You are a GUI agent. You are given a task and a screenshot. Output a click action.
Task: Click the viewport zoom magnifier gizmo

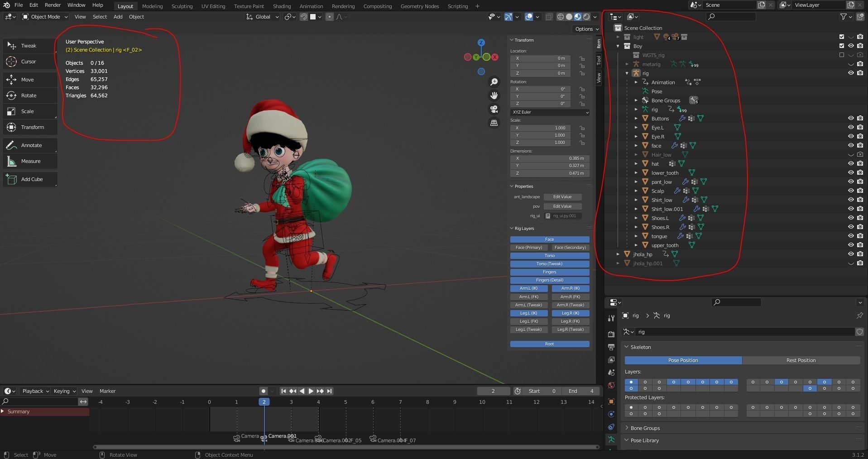coord(494,82)
